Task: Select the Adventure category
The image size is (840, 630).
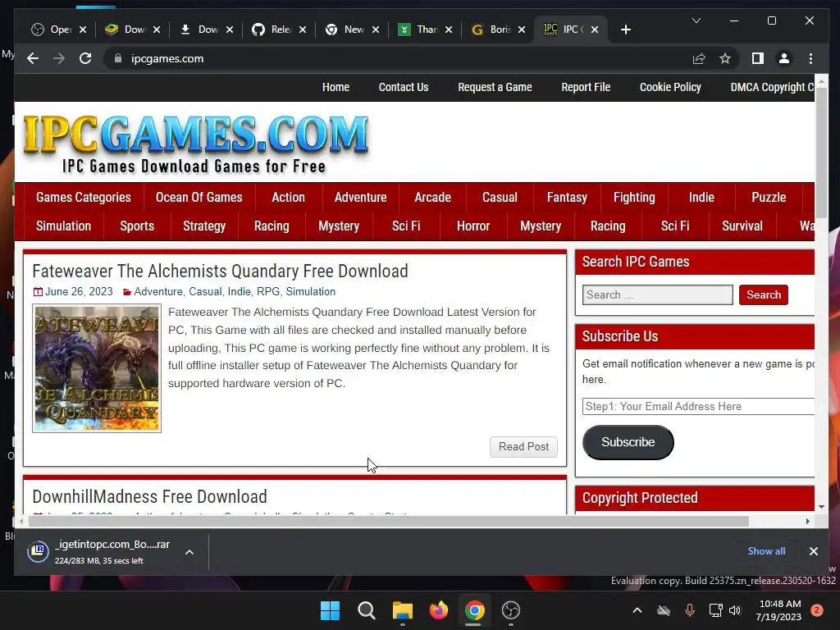Action: point(361,197)
